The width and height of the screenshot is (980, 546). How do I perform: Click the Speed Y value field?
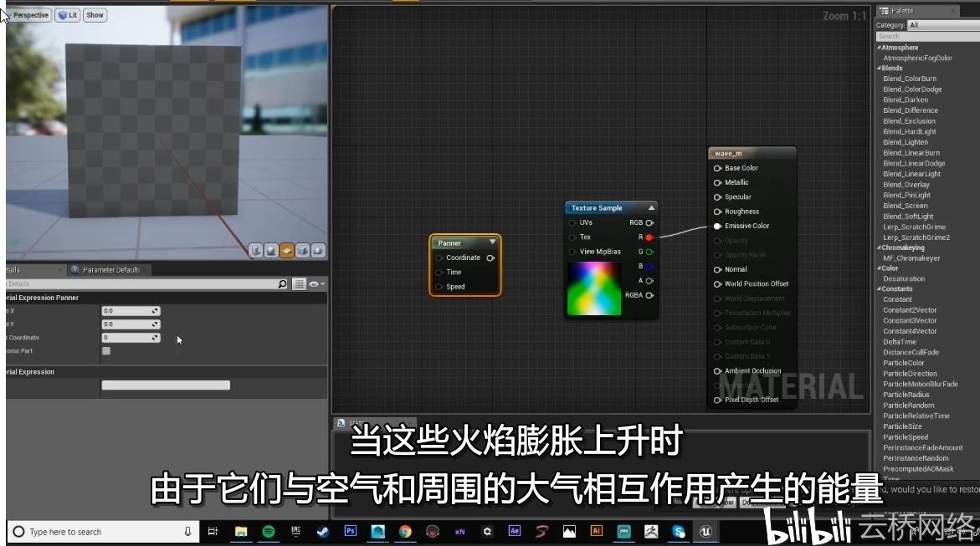coord(131,324)
